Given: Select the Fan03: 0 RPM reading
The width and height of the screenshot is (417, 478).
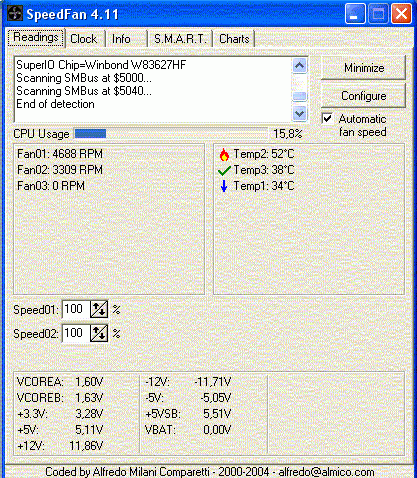Looking at the screenshot, I should 51,186.
